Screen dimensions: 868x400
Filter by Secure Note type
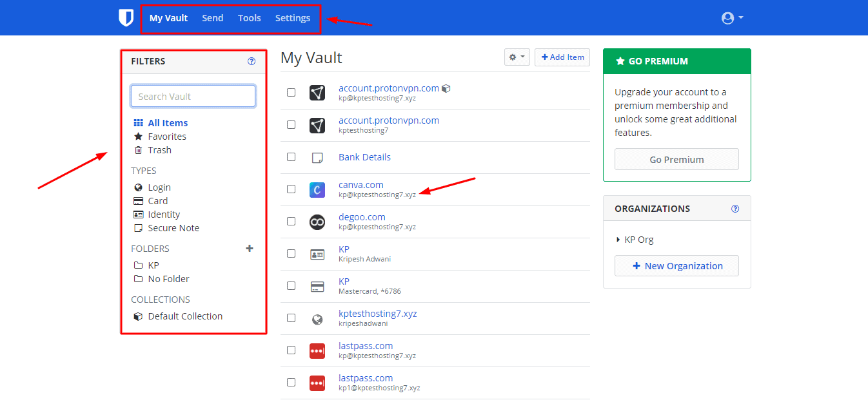[173, 228]
